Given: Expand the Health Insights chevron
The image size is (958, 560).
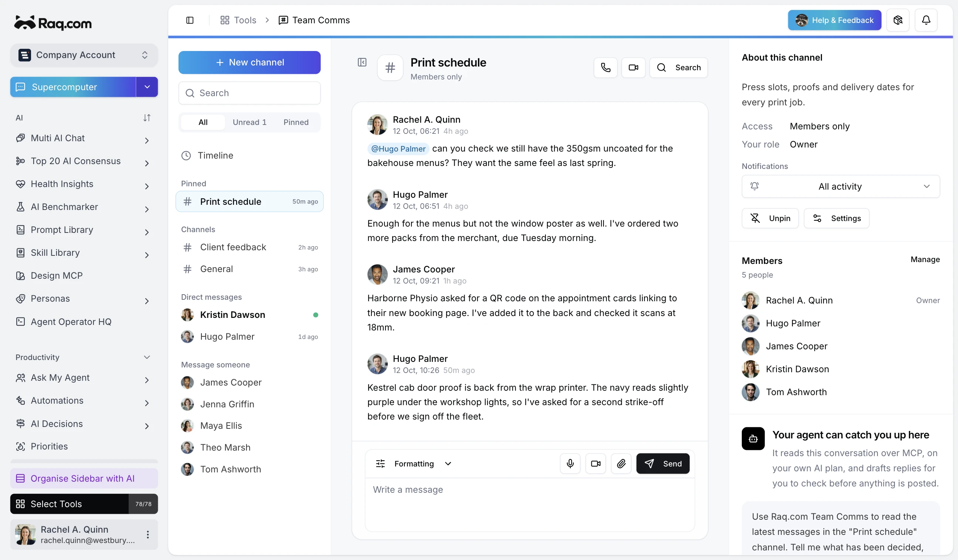Looking at the screenshot, I should 147,186.
